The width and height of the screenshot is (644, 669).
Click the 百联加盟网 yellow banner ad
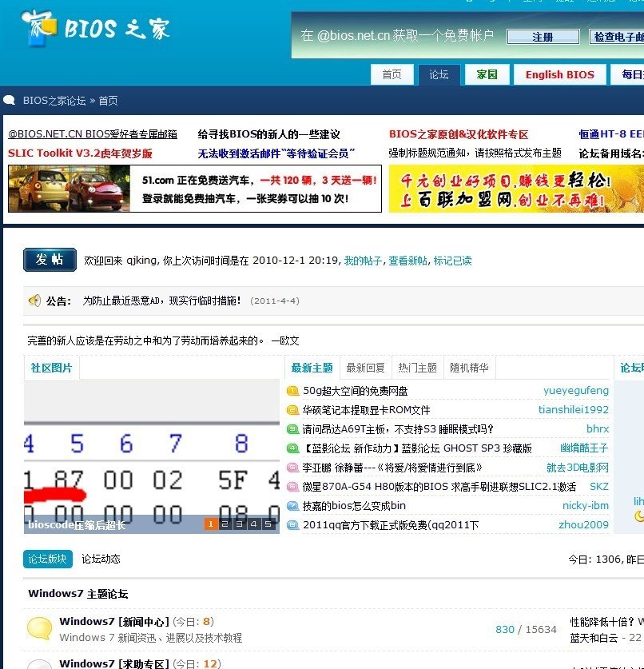516,189
